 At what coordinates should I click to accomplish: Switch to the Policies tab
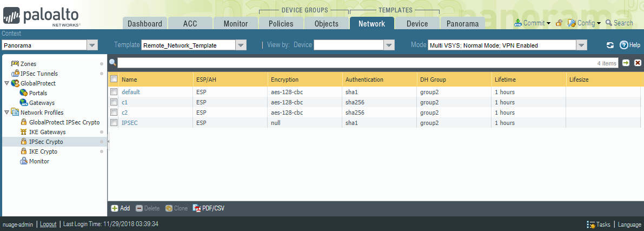pyautogui.click(x=281, y=24)
